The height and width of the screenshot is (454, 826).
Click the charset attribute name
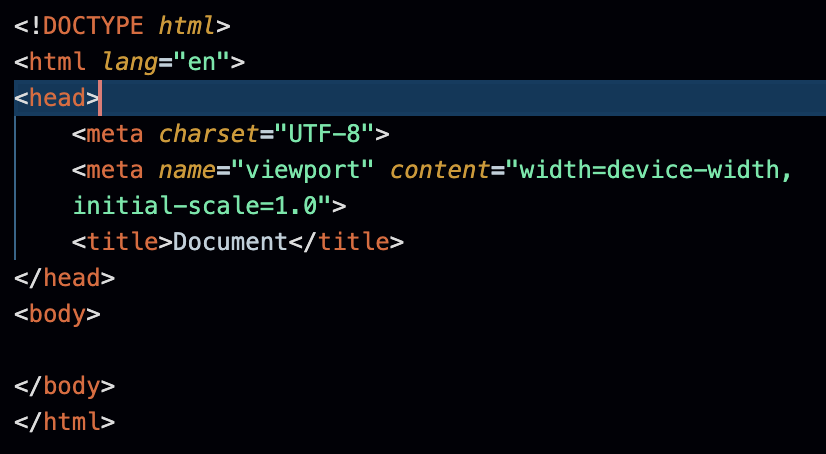[209, 134]
